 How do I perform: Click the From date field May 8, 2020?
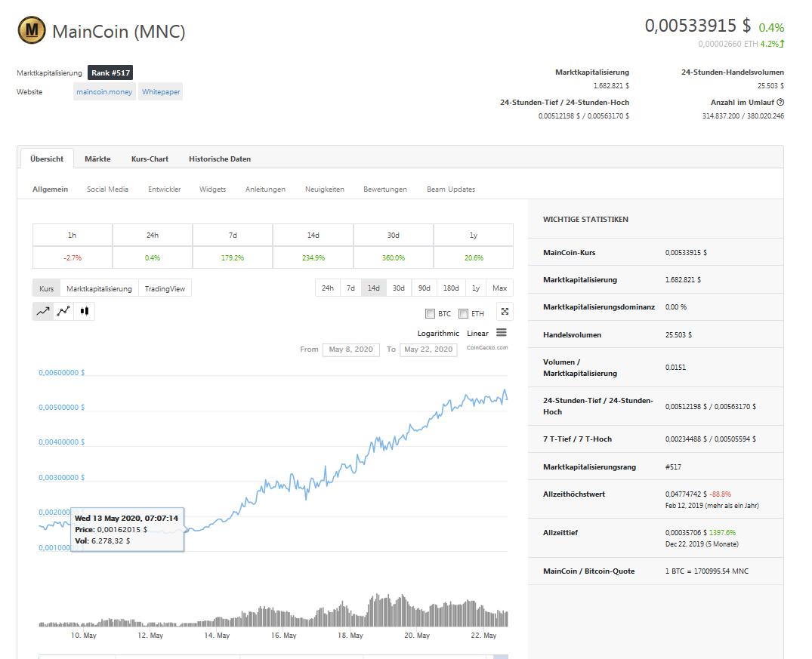coord(351,350)
